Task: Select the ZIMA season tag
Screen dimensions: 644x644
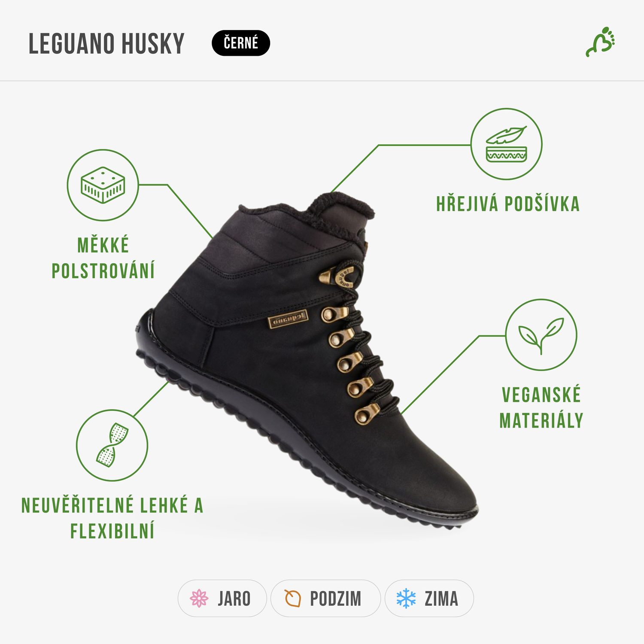Action: pos(429,598)
